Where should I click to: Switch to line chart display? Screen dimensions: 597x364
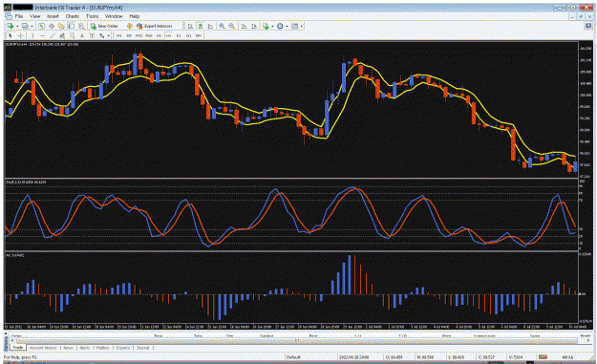tap(210, 26)
